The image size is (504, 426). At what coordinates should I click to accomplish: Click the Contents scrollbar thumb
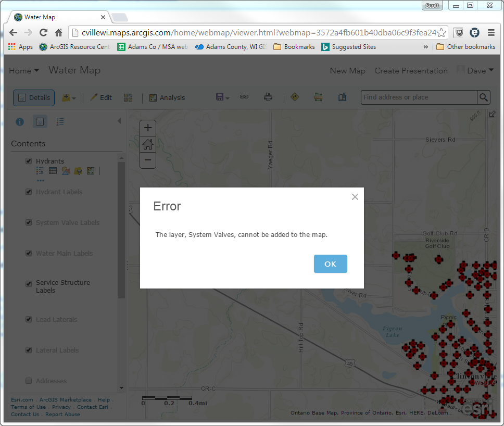pos(121,230)
